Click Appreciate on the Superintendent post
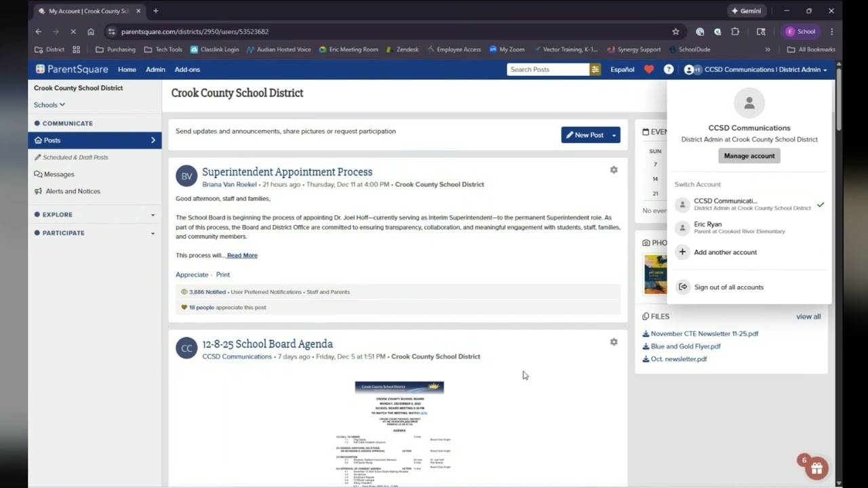The width and height of the screenshot is (868, 488). click(192, 274)
